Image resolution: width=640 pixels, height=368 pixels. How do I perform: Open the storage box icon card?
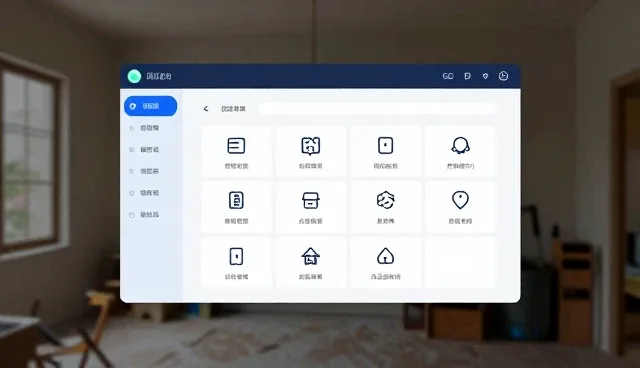point(311,207)
